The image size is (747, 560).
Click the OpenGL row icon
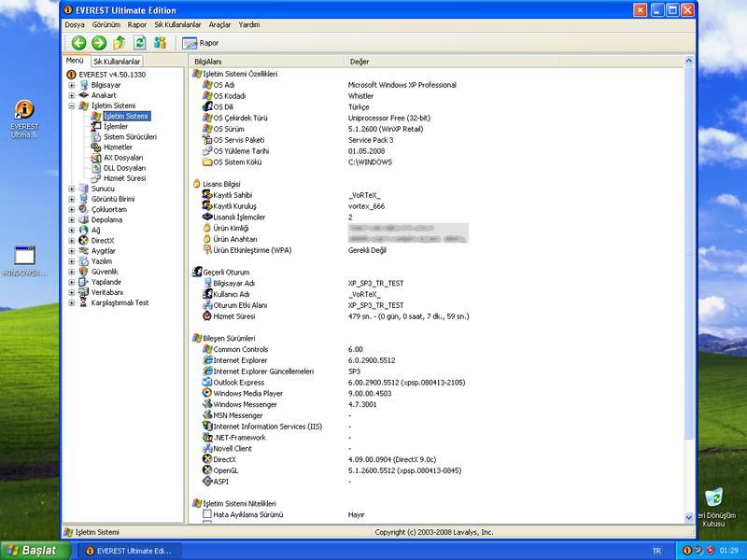click(x=207, y=470)
